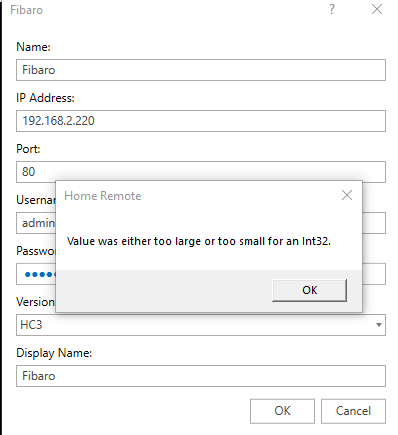
Task: Click the Port label
Action: (x=28, y=149)
